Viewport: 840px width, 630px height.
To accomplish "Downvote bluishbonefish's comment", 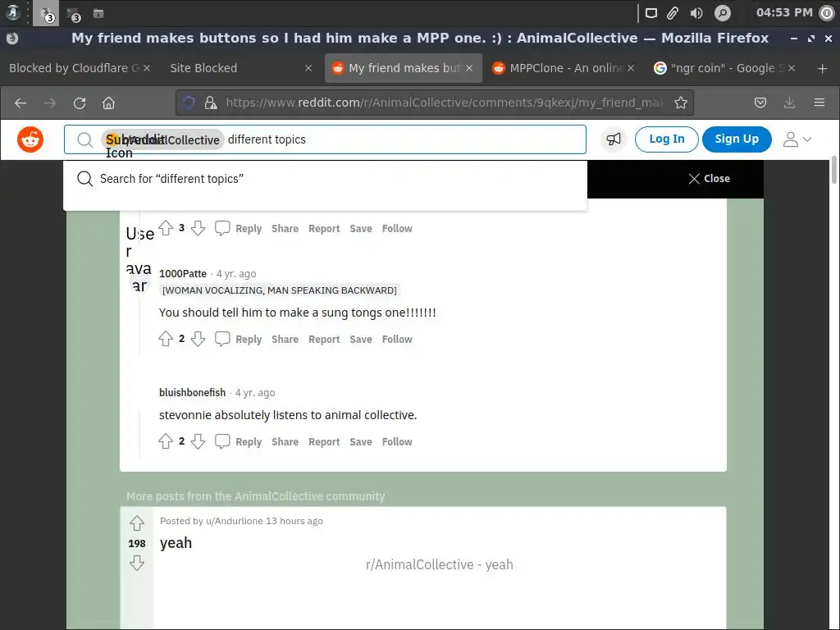I will [x=199, y=441].
